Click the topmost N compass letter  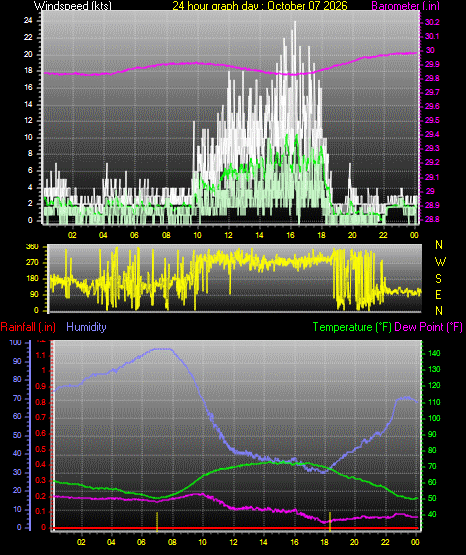tap(439, 245)
